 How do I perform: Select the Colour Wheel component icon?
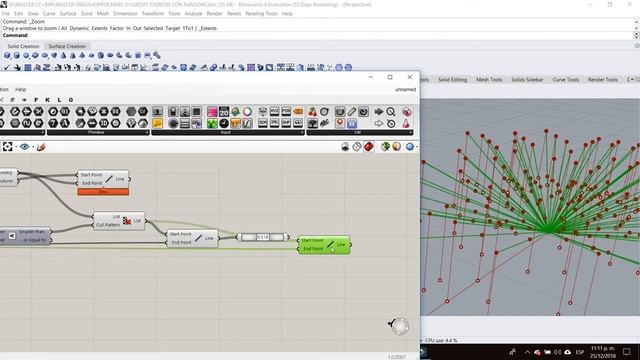247,111
